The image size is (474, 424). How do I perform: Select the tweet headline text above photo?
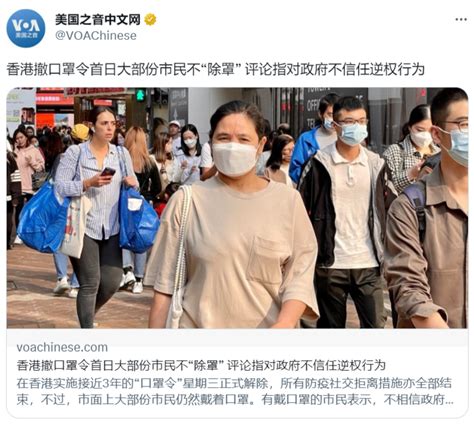[x=215, y=70]
